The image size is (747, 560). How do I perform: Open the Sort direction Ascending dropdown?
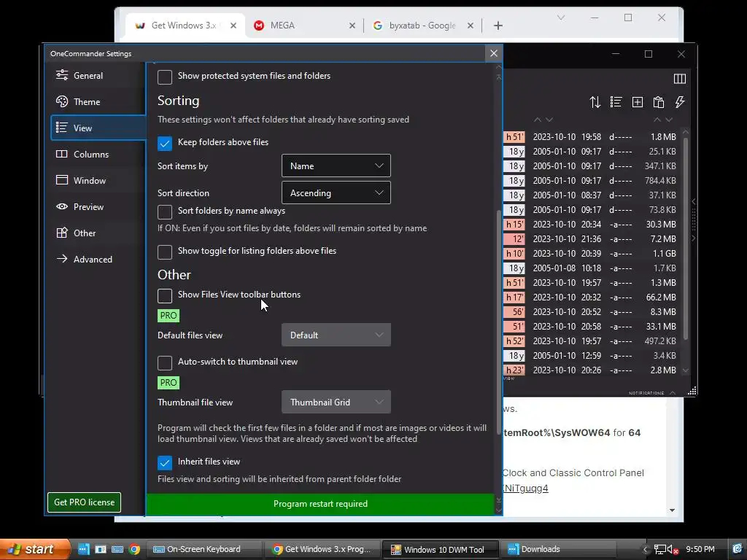pos(336,192)
